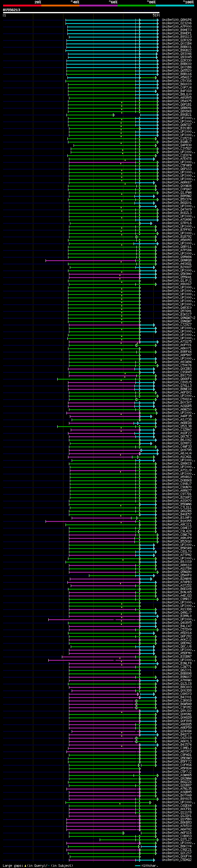Select hit label UniRef100_A7S1J9
Image resolution: width=197 pixels, height=868 pixels.
[x=177, y=470]
